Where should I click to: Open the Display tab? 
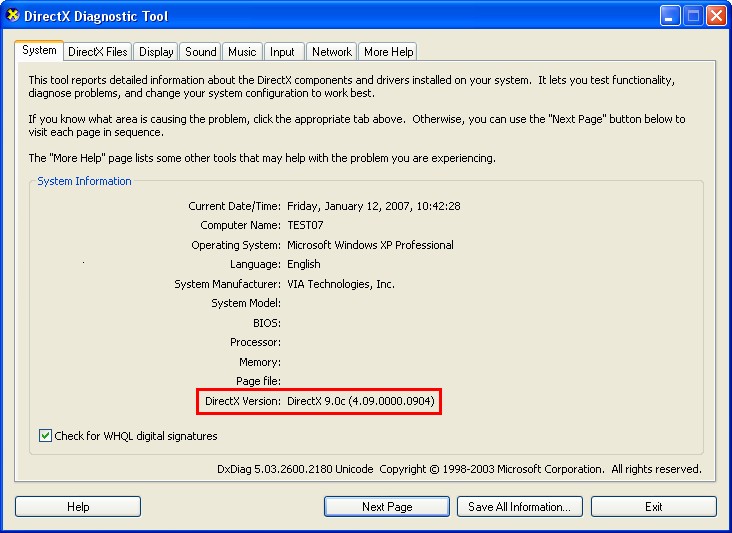pyautogui.click(x=156, y=52)
